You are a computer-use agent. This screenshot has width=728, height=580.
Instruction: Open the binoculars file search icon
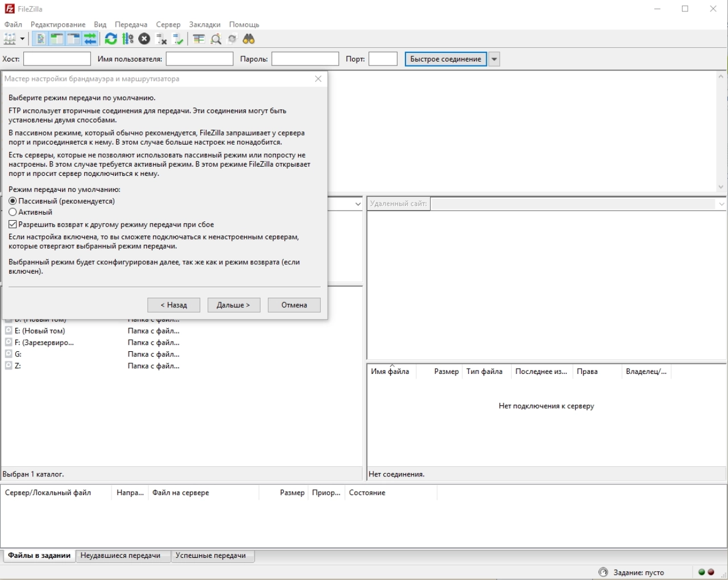tap(249, 39)
